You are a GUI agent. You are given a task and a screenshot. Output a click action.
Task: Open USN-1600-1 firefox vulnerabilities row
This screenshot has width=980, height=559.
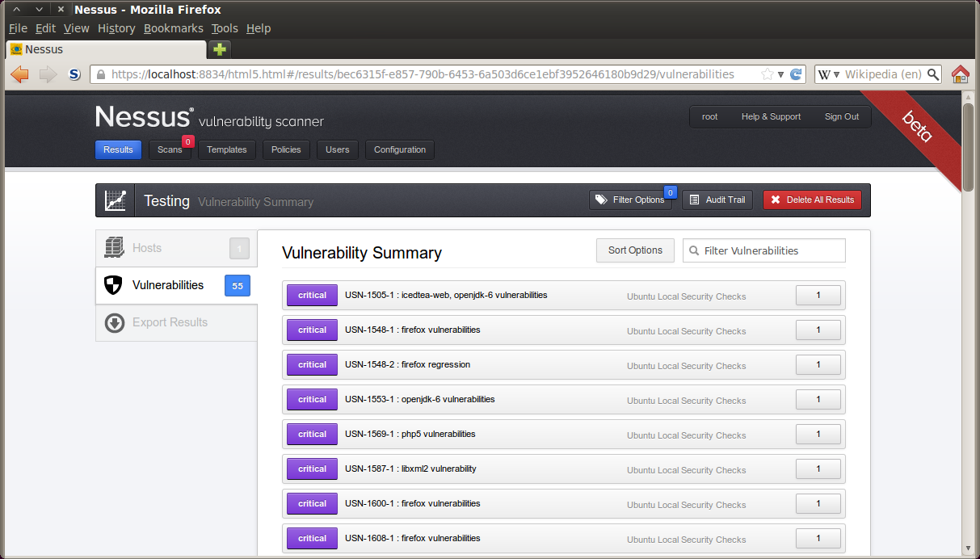(x=564, y=504)
